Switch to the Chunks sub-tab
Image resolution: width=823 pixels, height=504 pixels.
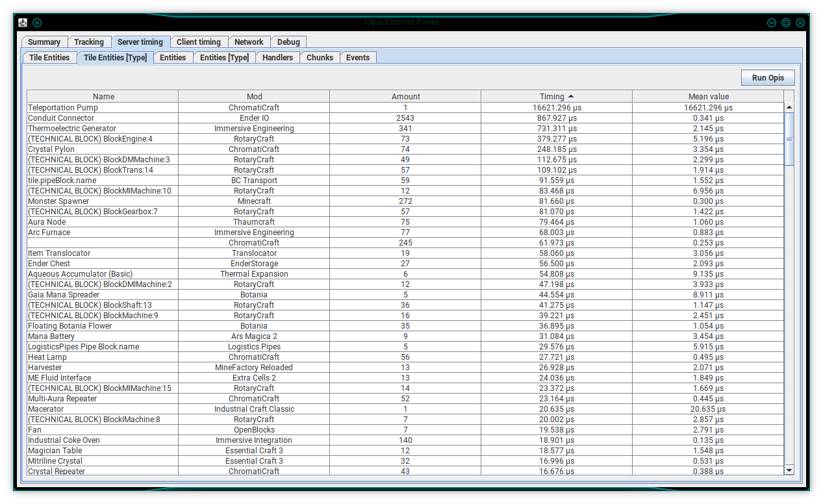coord(320,58)
